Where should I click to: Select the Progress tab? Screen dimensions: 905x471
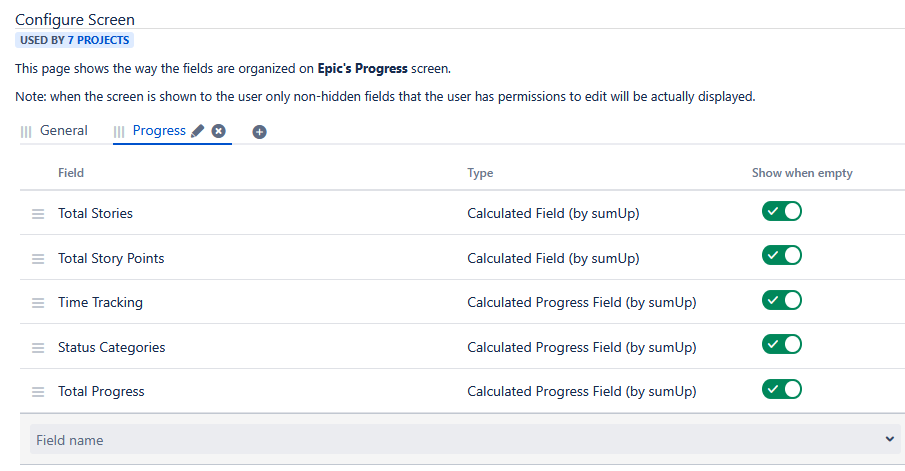[159, 131]
